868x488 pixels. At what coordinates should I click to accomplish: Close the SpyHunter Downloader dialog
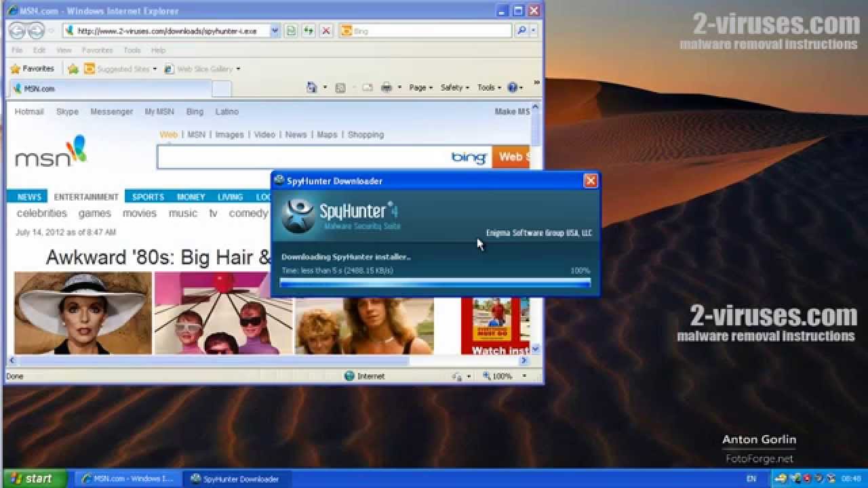tap(591, 180)
